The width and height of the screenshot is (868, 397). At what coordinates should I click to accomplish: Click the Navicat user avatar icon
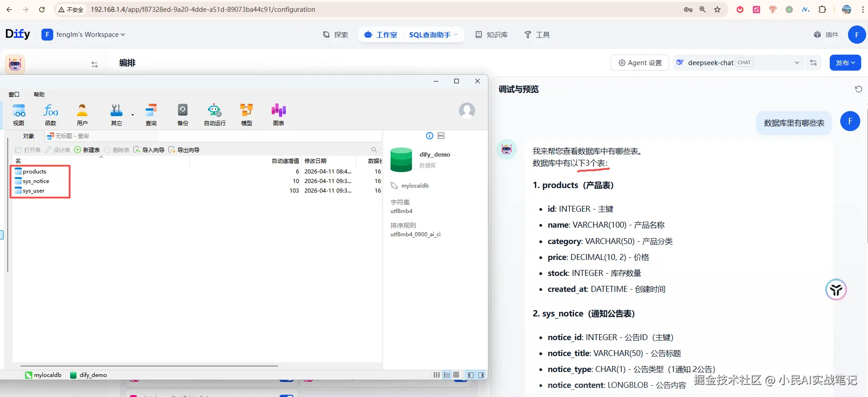click(467, 110)
